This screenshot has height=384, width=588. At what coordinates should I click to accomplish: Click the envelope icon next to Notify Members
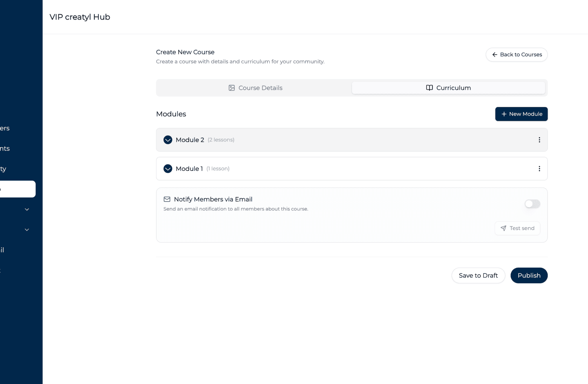(167, 199)
